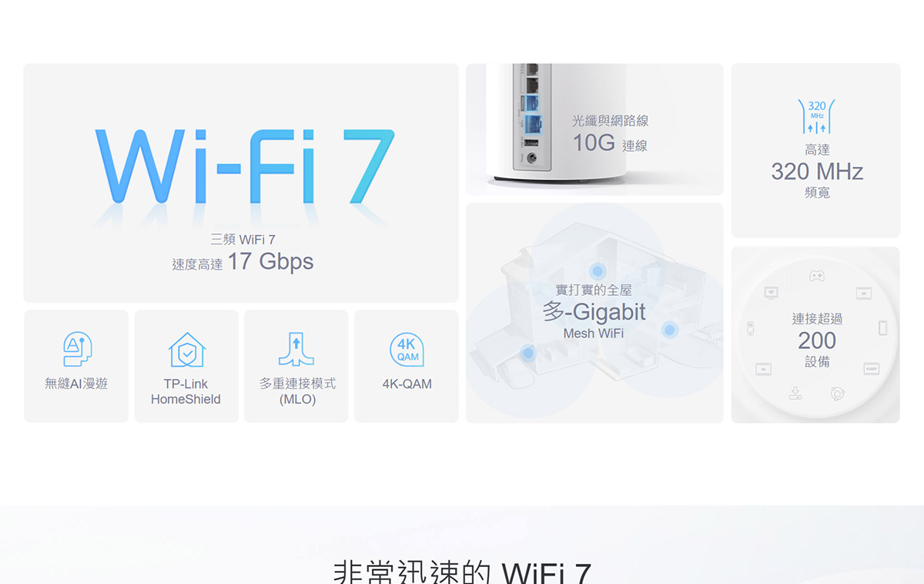Click the 320 MHz bandwidth icon

tap(816, 117)
